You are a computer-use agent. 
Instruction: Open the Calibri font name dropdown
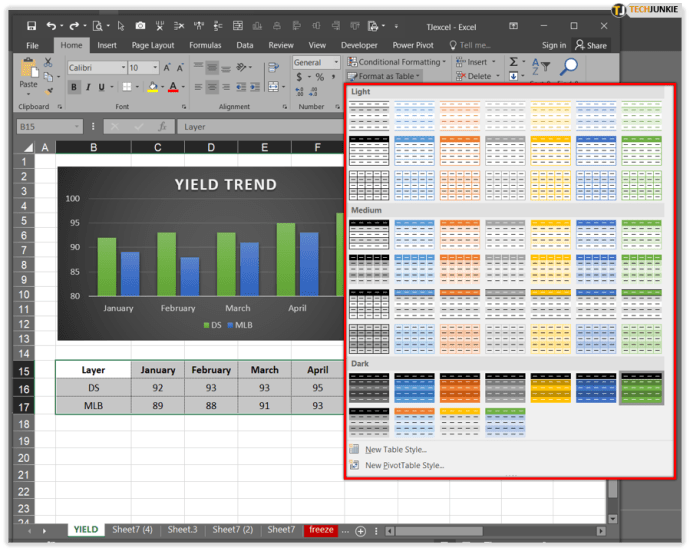click(123, 68)
